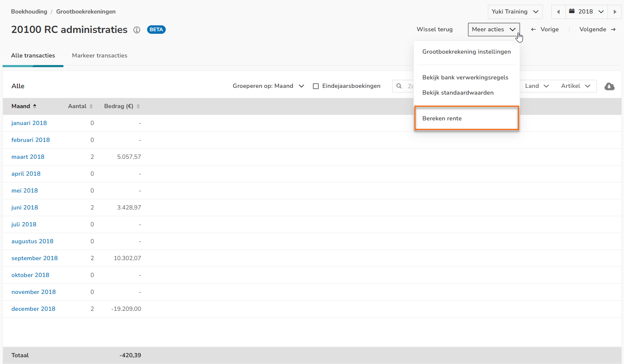Viewport: 624px width, 364px height.
Task: Click the transaction search field
Action: click(x=404, y=86)
